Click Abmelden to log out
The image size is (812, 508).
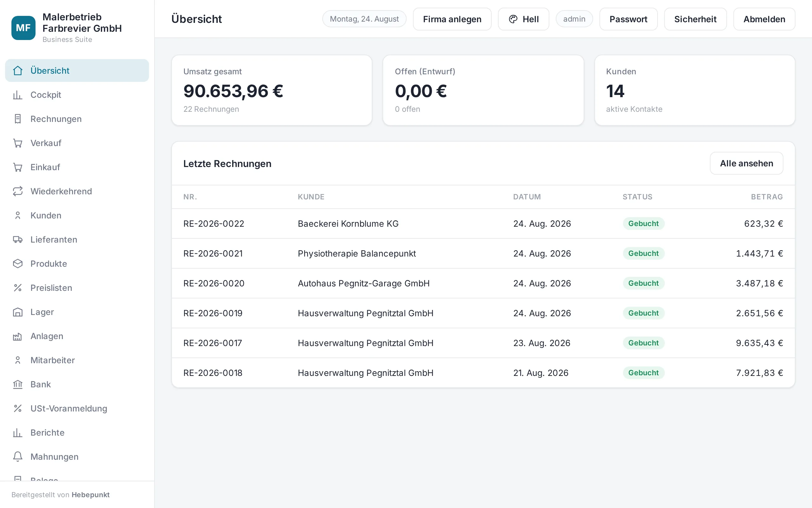pyautogui.click(x=764, y=19)
